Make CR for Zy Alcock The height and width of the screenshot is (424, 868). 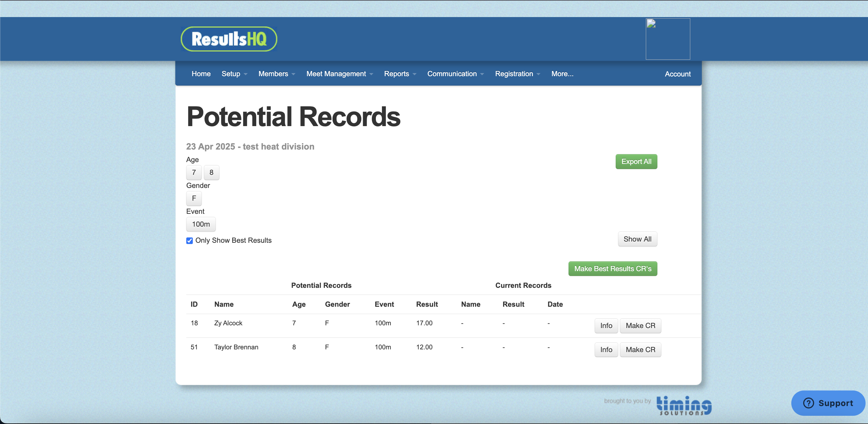click(640, 326)
